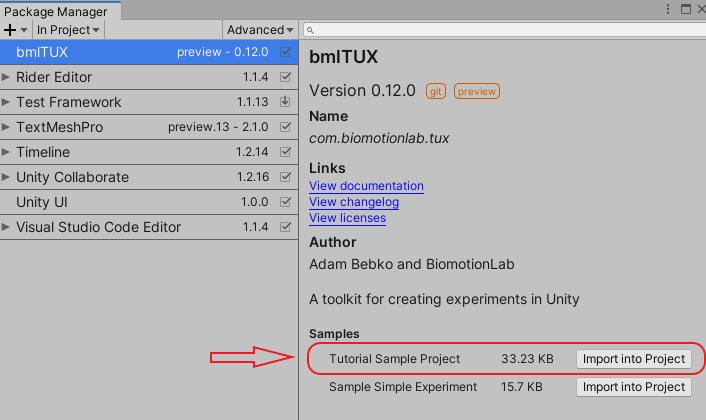The image size is (706, 420).
Task: Click TextMeshPro version preview.13 - 2.1.0
Action: click(218, 127)
